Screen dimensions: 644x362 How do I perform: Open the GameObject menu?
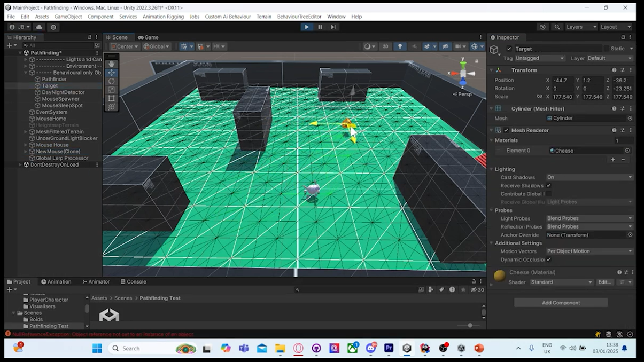pyautogui.click(x=68, y=17)
